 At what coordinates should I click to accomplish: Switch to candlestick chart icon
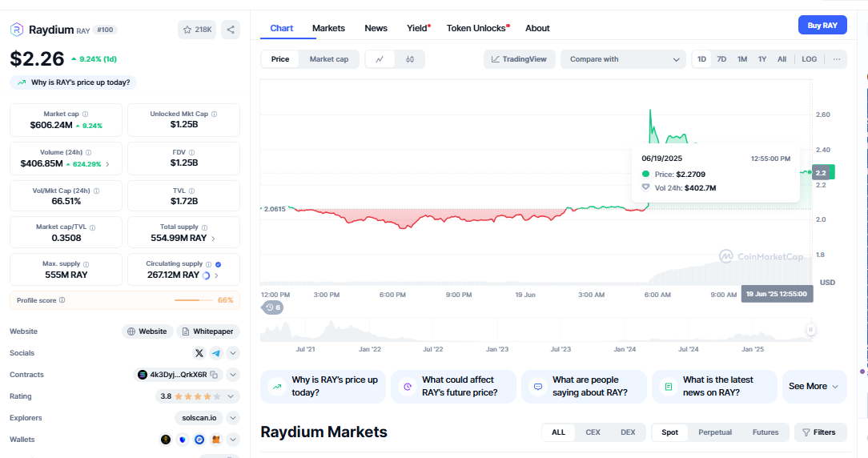410,59
